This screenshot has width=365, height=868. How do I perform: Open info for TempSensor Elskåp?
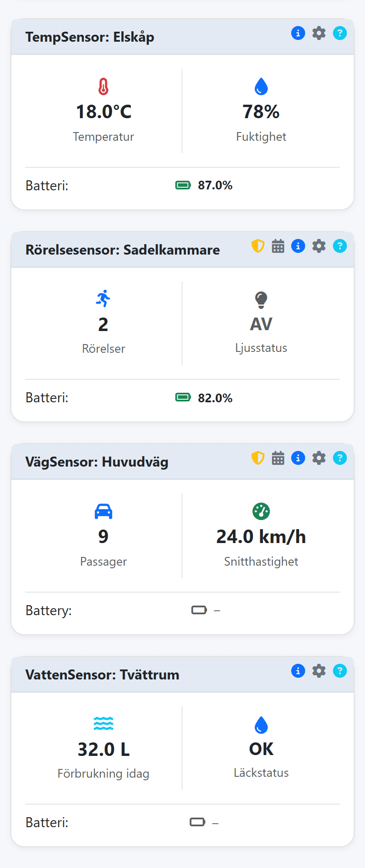(x=298, y=33)
